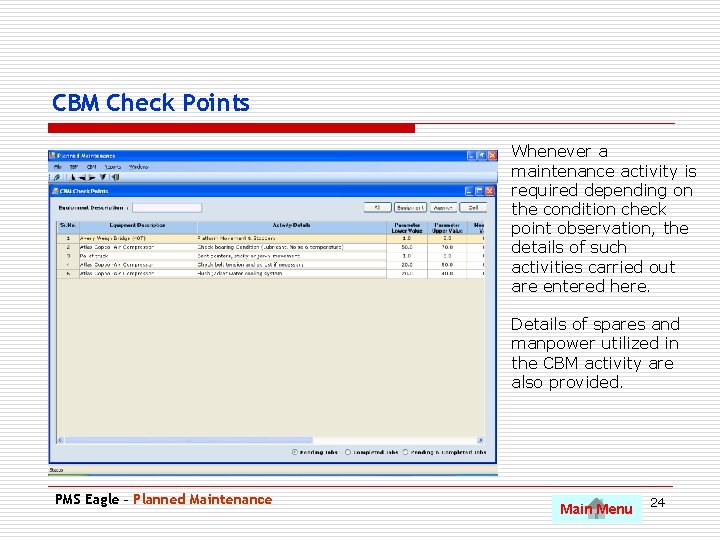Open the File menu
720x540 pixels.
point(57,167)
